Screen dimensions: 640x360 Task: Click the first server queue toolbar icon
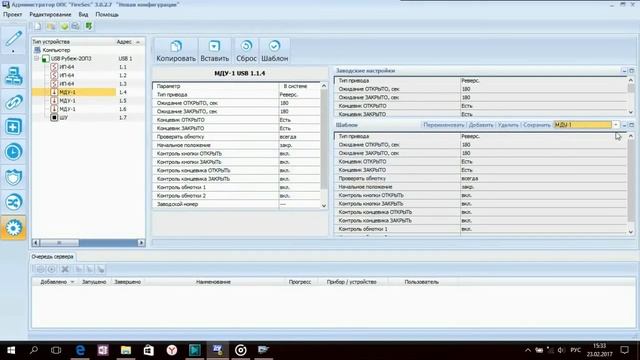pyautogui.click(x=40, y=269)
